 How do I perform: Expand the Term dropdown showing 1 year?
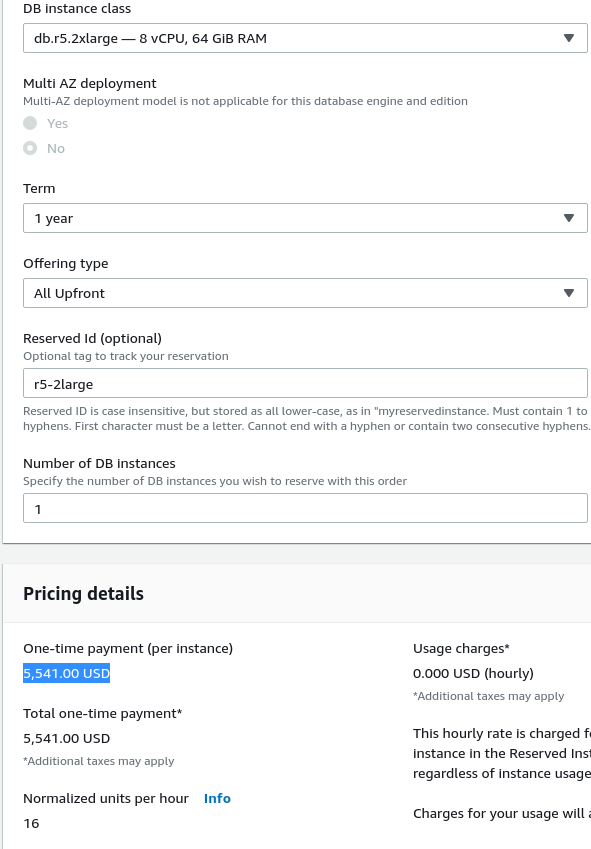pyautogui.click(x=305, y=218)
